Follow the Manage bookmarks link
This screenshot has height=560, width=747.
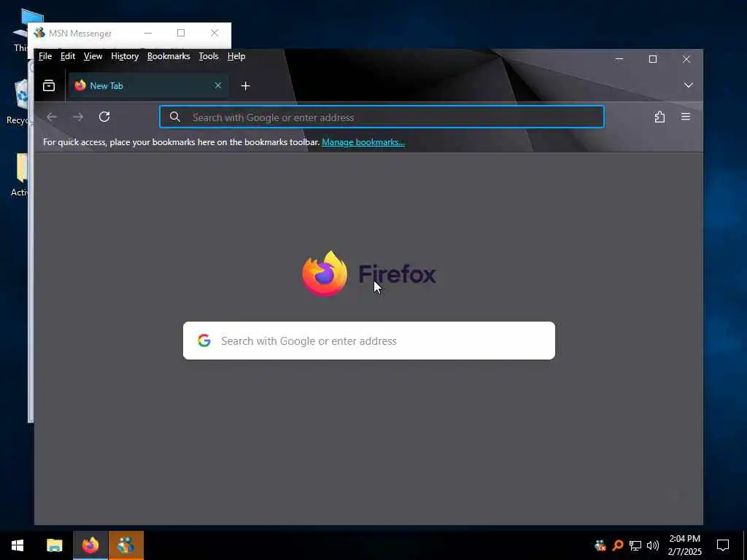pos(363,142)
